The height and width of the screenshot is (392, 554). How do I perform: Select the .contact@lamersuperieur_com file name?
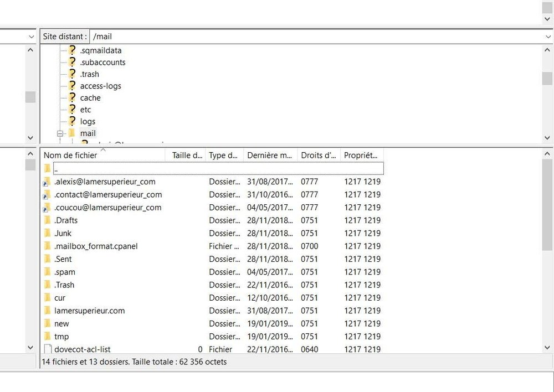click(108, 194)
